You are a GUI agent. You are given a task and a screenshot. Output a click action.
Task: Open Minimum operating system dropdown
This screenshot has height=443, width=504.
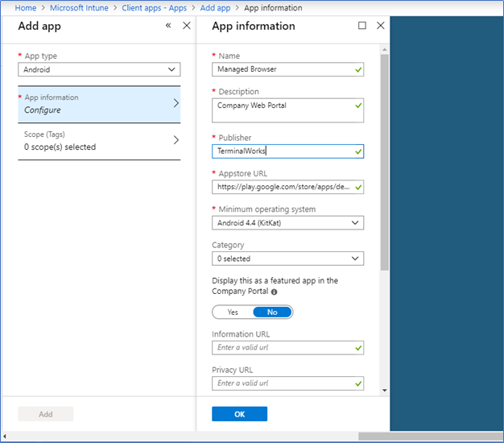point(287,223)
